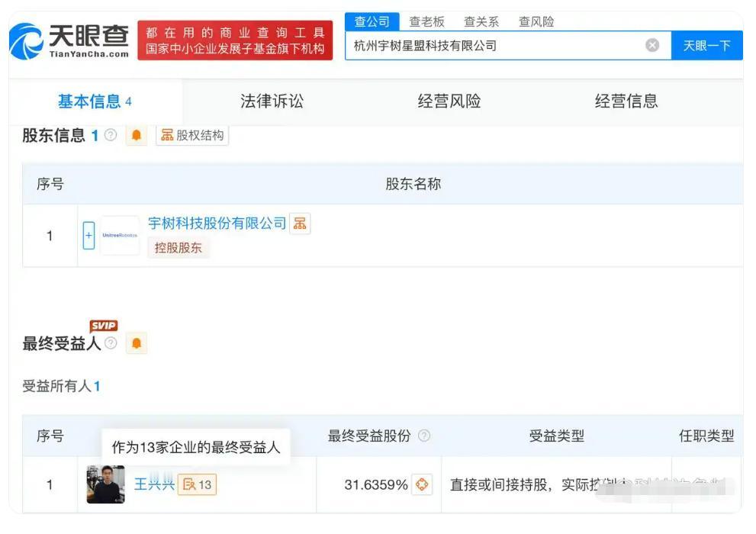Click bell alert icon beside 股东信息

(x=137, y=135)
